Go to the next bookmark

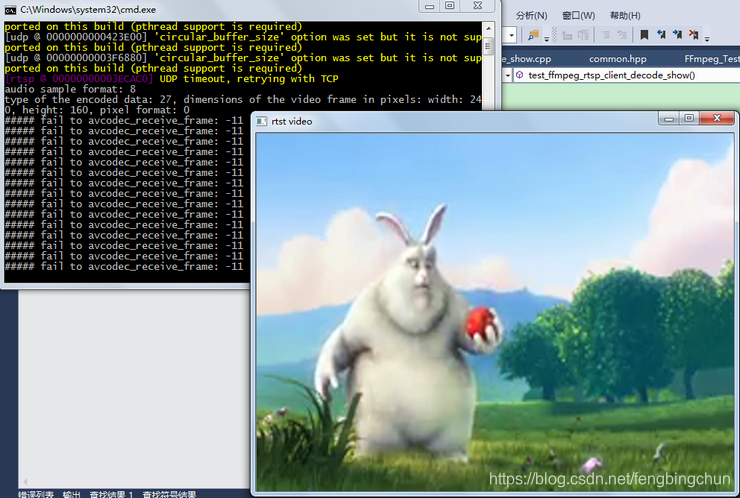click(x=677, y=34)
